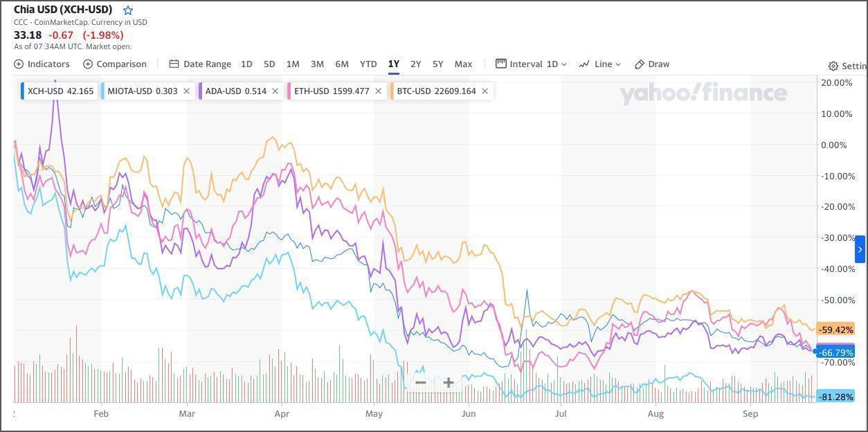868x432 pixels.
Task: Open the Indicators panel
Action: [x=42, y=64]
